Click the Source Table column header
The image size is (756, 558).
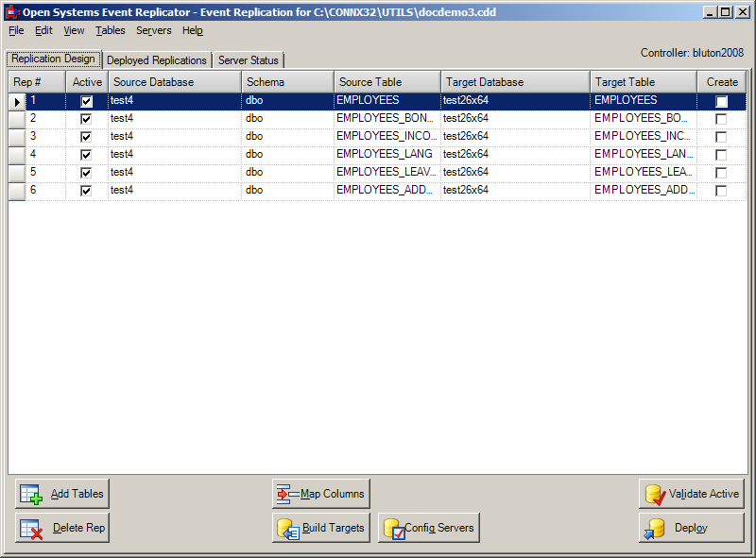[x=386, y=81]
